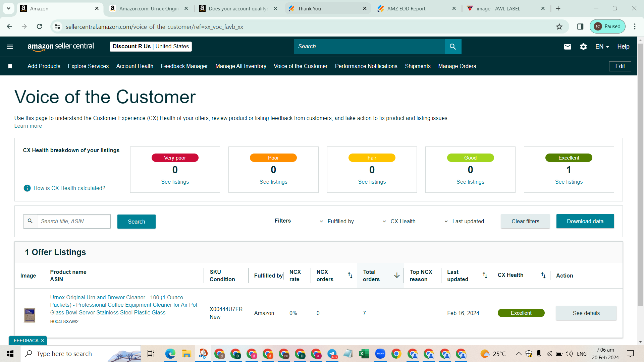This screenshot has height=362, width=644.
Task: Open the Learn more link
Action: [x=28, y=126]
